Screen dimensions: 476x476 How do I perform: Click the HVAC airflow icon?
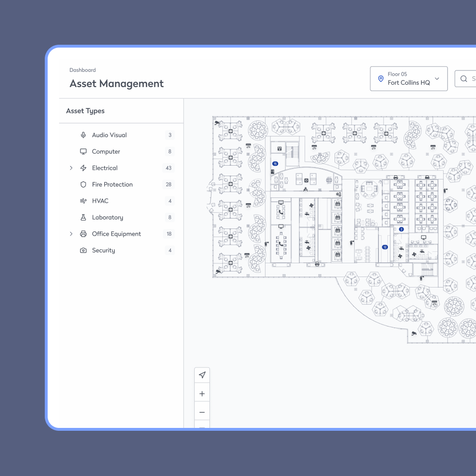click(83, 201)
